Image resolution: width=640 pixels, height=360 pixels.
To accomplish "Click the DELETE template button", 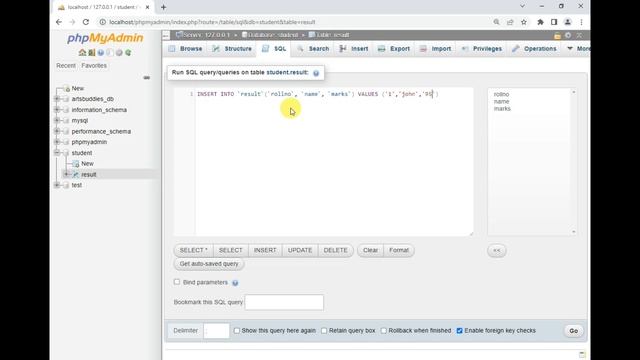I will [x=336, y=250].
